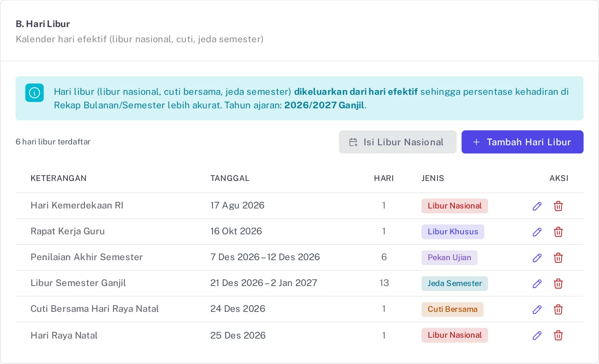Click the date 25 Des 2026
This screenshot has width=599, height=364.
[x=238, y=336]
